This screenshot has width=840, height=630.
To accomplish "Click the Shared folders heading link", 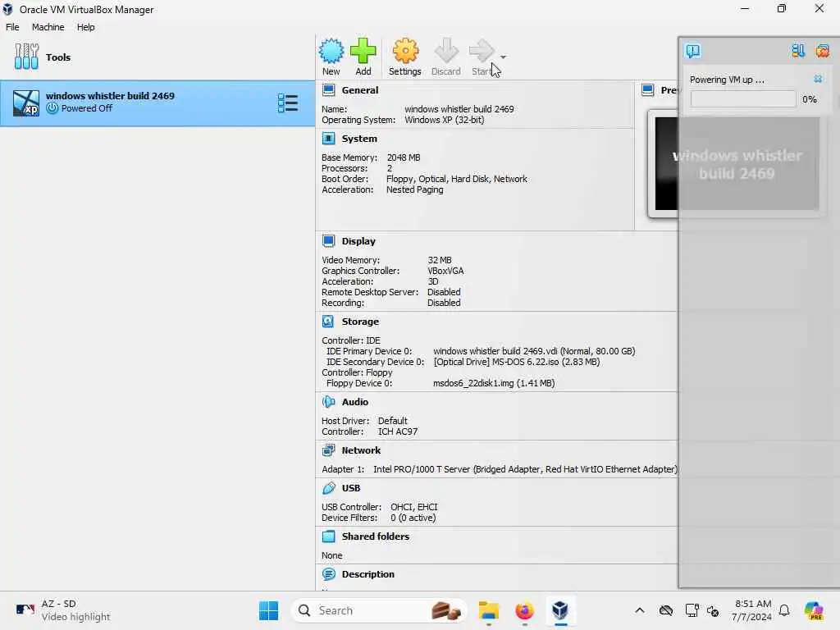I will pyautogui.click(x=376, y=536).
